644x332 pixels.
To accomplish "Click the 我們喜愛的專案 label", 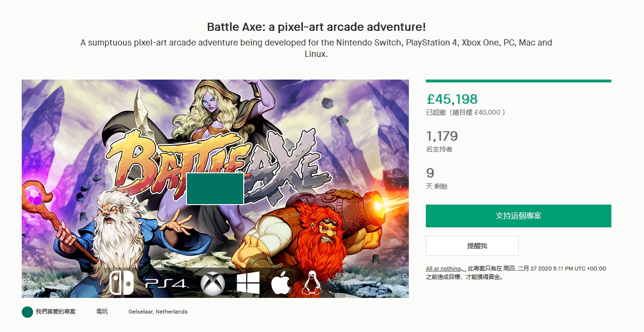I will point(55,312).
